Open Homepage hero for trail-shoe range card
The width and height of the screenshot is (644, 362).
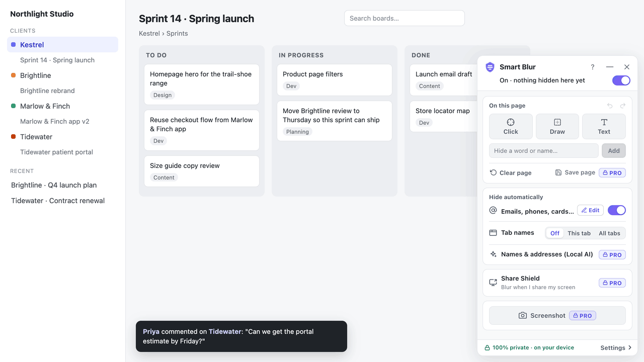coord(202,84)
